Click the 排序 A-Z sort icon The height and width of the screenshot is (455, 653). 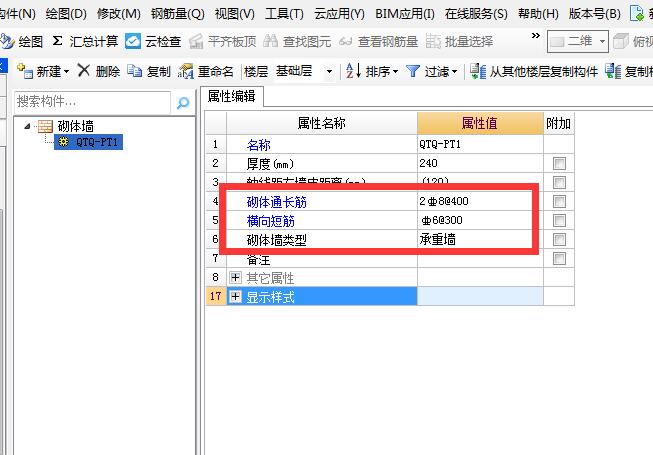(x=353, y=71)
